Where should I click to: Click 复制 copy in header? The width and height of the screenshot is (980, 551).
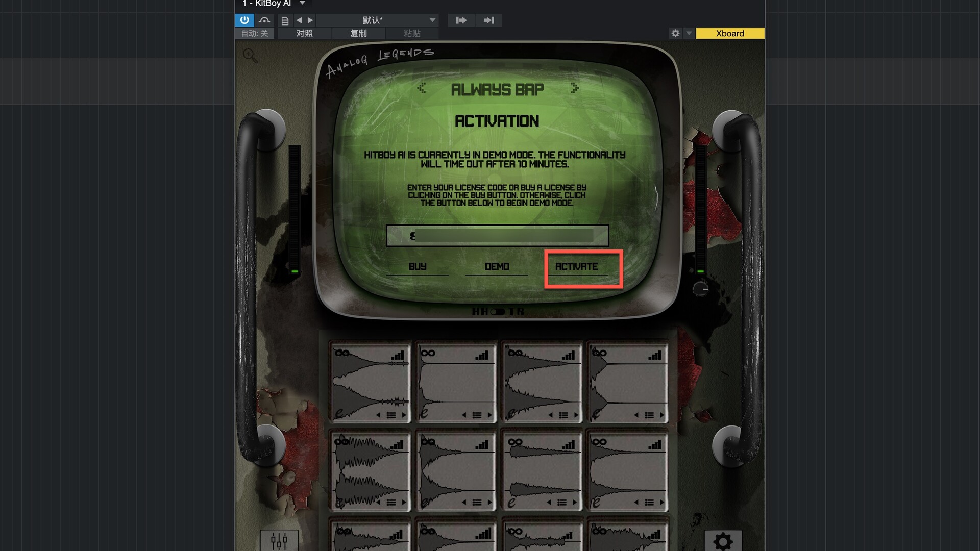tap(358, 33)
